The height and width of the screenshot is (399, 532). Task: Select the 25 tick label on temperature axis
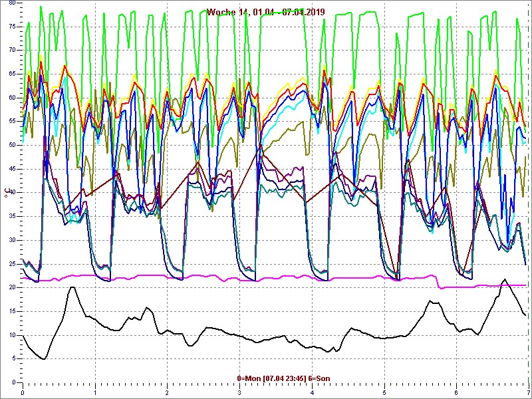(12, 264)
